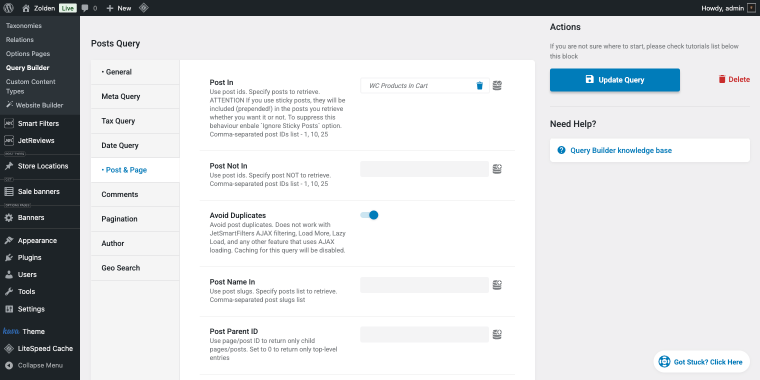Image resolution: width=760 pixels, height=380 pixels.
Task: Click the Post Not In input field
Action: click(425, 169)
